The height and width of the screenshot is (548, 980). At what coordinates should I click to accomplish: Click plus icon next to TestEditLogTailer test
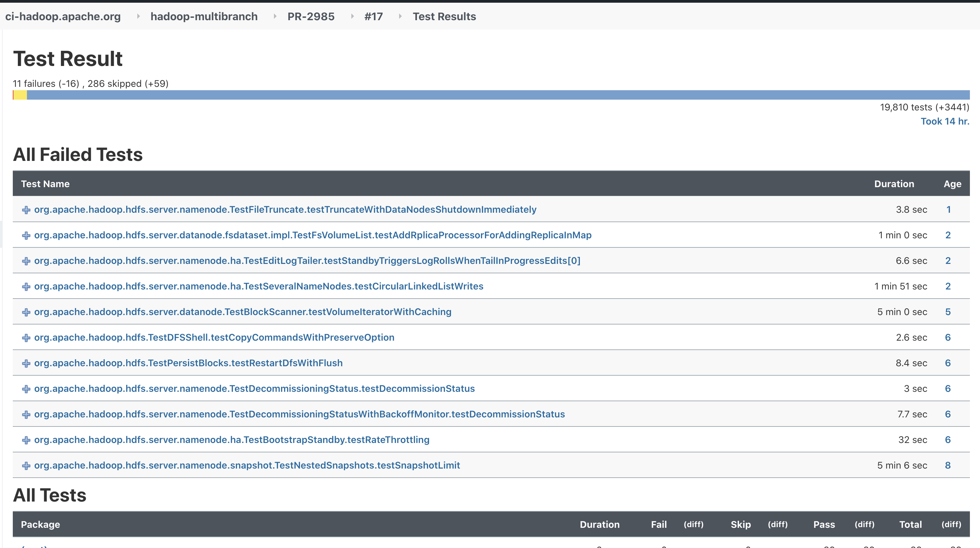26,261
